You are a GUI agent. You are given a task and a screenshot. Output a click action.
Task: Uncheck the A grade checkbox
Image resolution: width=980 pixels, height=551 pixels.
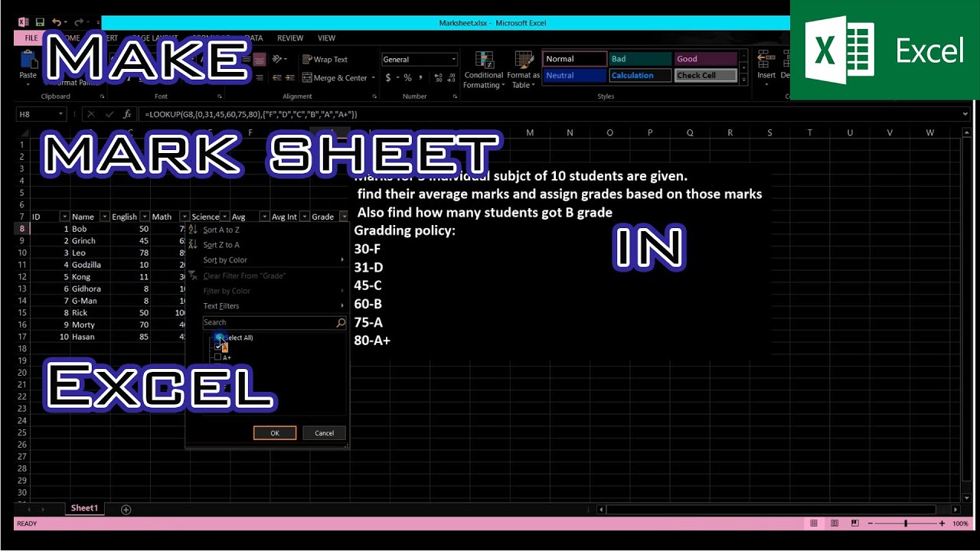[218, 347]
